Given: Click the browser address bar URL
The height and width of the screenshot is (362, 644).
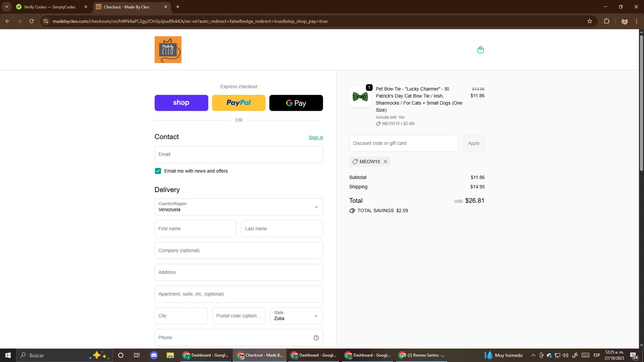Looking at the screenshot, I should coord(190,21).
